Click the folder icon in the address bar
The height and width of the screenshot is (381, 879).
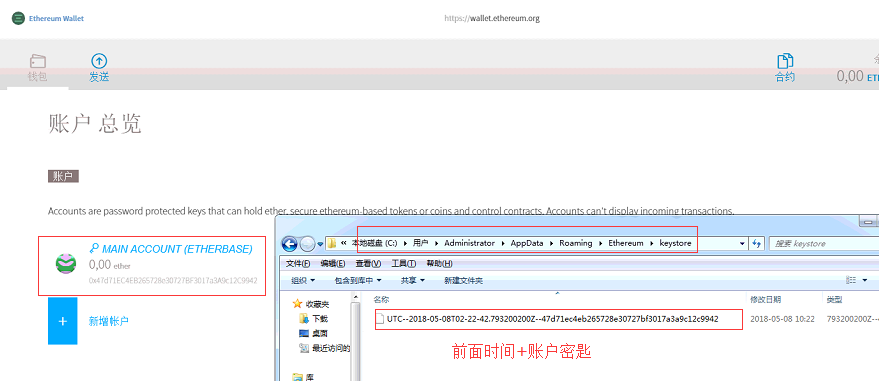click(x=332, y=244)
